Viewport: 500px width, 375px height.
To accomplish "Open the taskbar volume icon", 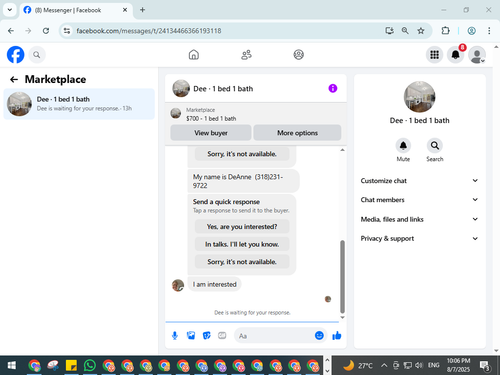I will [x=419, y=365].
